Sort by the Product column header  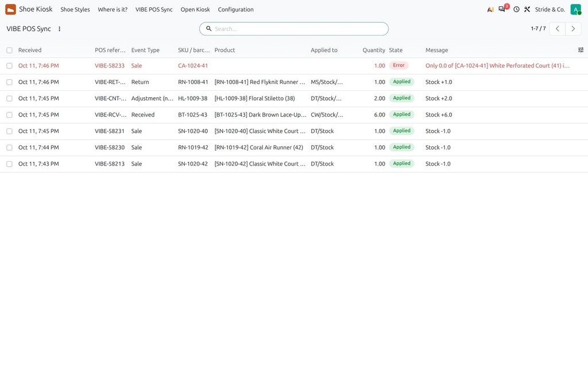click(225, 50)
